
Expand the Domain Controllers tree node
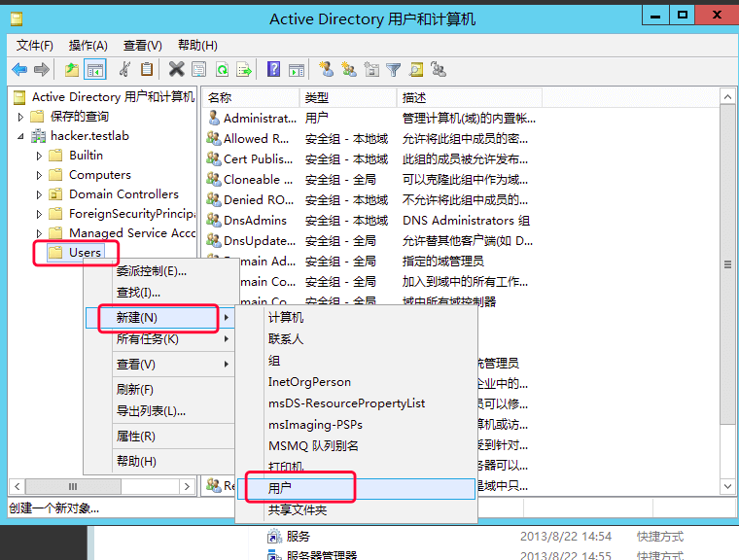point(39,194)
